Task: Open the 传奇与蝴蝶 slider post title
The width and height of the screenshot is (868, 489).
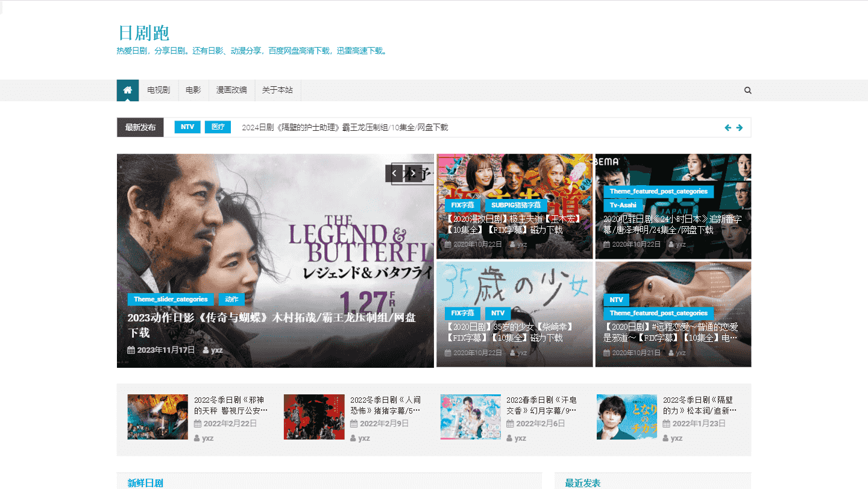Action: click(271, 325)
